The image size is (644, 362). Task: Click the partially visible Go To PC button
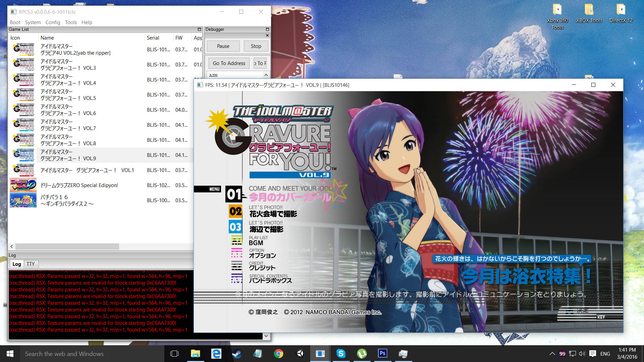(x=260, y=63)
